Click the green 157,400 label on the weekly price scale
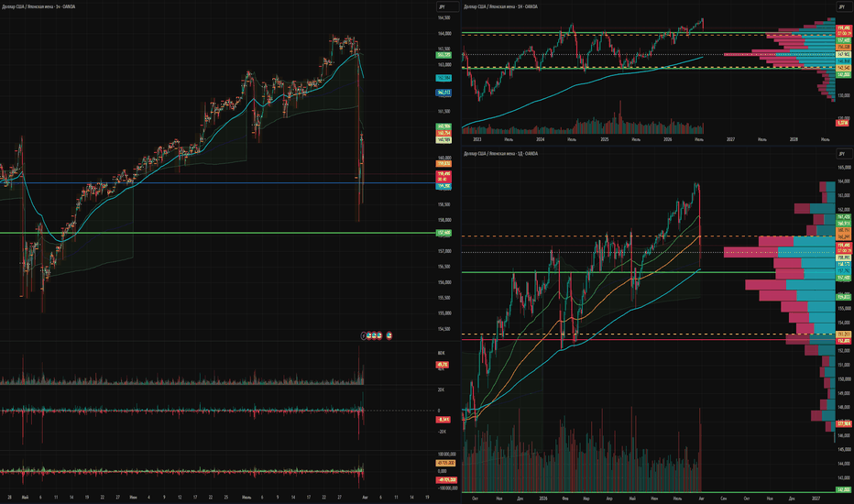Screen dimensions: 854x504 pos(844,40)
